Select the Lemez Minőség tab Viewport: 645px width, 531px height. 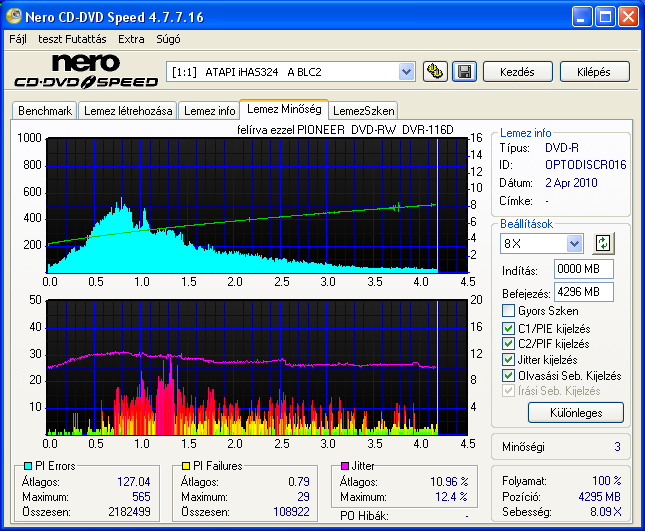(x=284, y=109)
